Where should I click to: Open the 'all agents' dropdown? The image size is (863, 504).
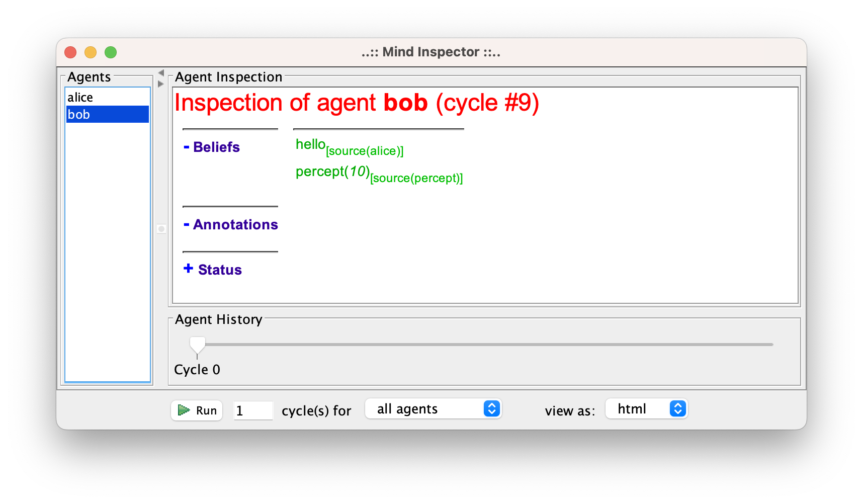[433, 409]
